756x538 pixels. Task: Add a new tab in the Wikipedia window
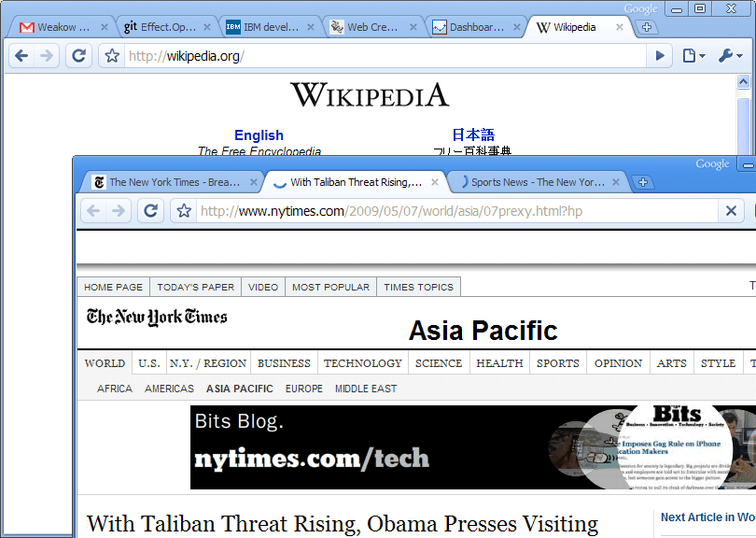coord(647,27)
